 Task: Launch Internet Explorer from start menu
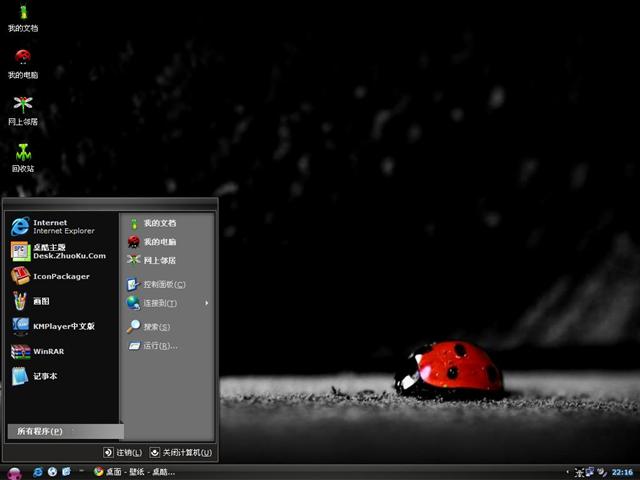(62, 227)
